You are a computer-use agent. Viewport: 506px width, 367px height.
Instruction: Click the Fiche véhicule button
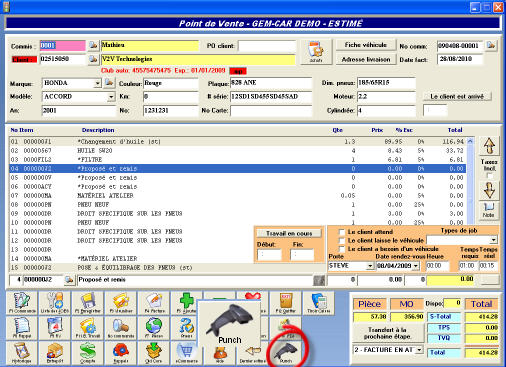(x=366, y=45)
